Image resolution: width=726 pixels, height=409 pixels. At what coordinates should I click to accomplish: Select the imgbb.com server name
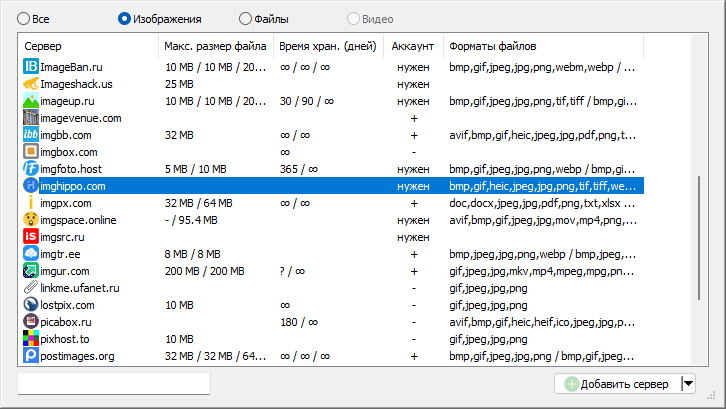pos(66,135)
